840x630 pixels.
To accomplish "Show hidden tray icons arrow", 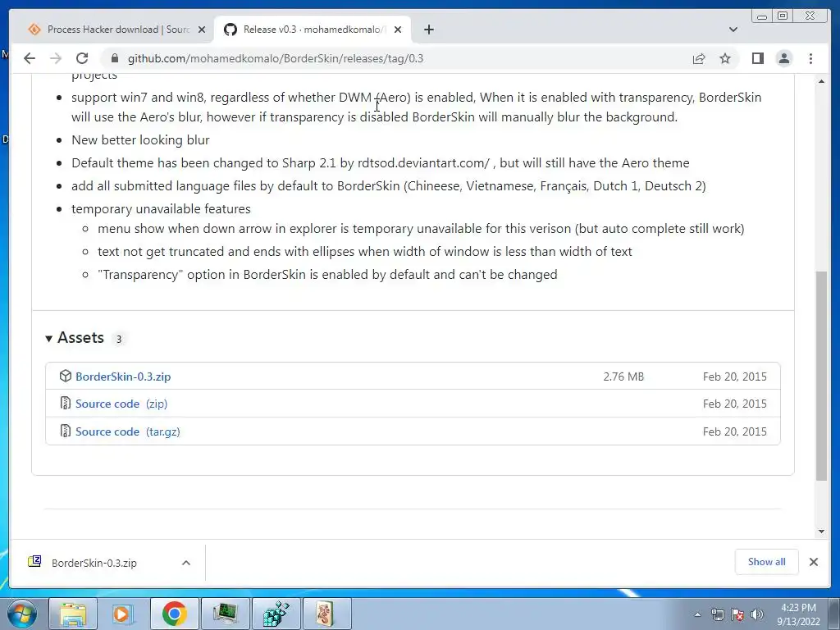I will click(x=697, y=614).
